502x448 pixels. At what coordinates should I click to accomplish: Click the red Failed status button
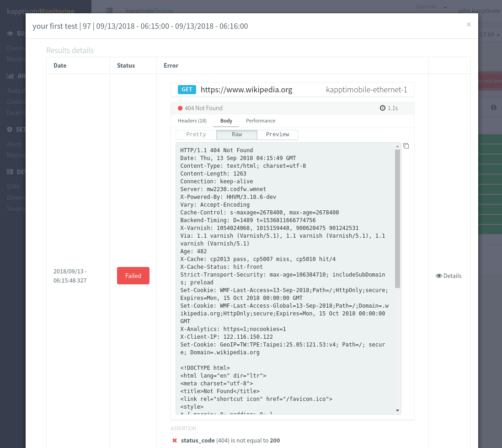click(x=133, y=276)
